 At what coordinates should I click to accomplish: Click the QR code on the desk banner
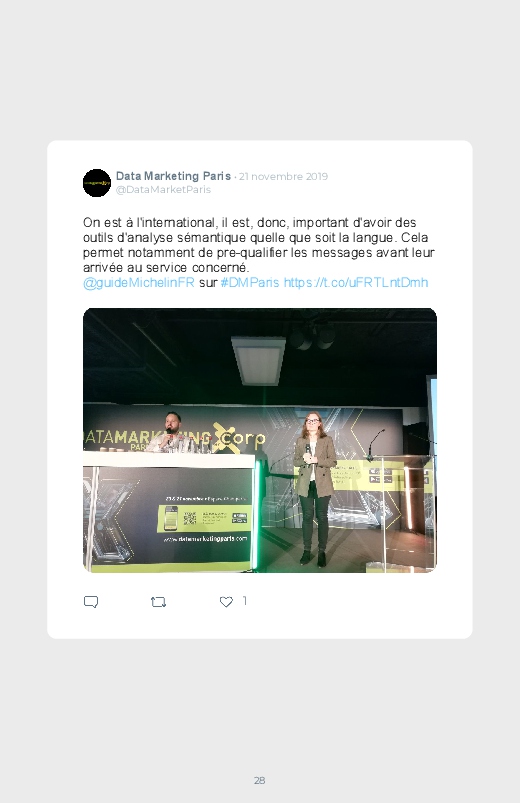point(190,518)
